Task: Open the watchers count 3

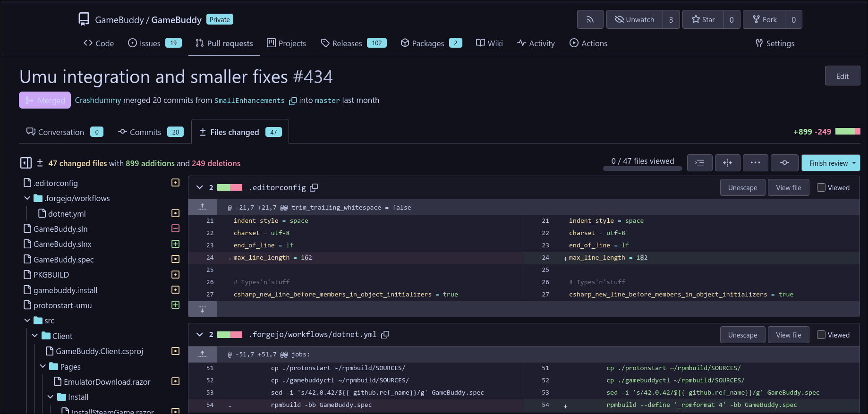Action: click(671, 19)
